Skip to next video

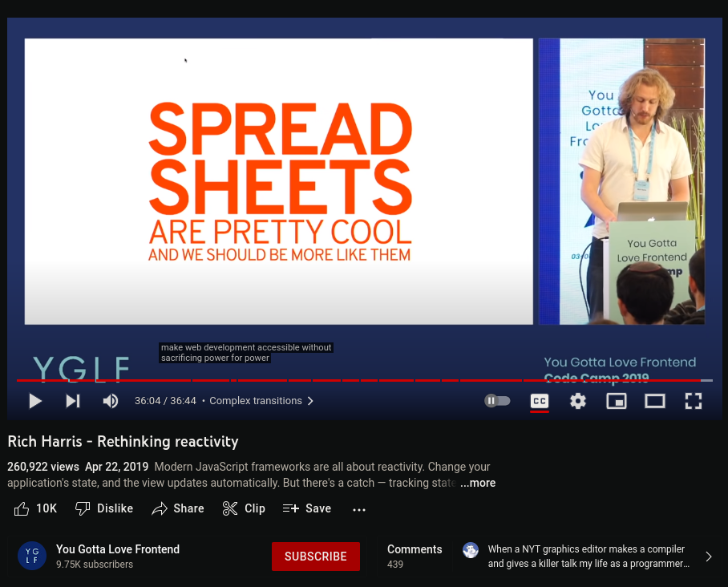[73, 401]
